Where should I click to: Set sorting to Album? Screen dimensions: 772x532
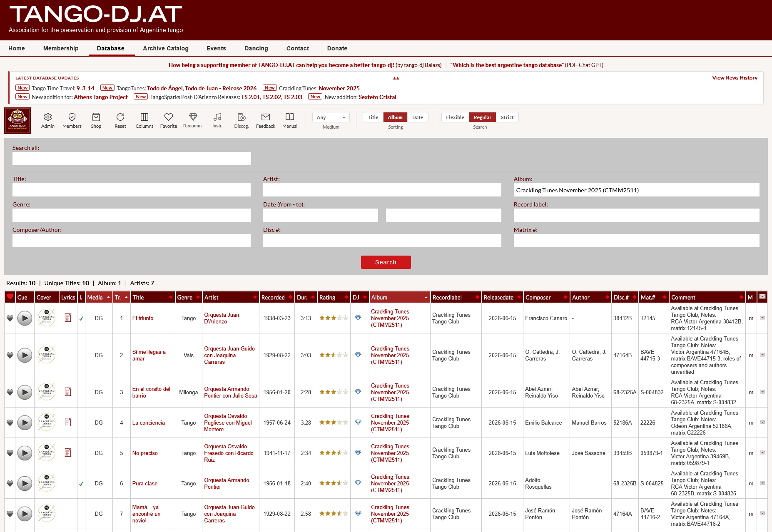[395, 117]
